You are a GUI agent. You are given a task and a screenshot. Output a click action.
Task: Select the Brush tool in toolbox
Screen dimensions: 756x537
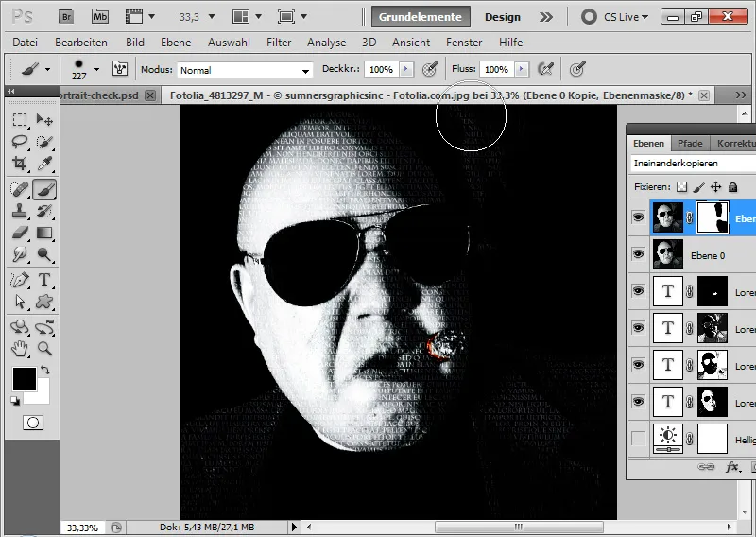coord(44,189)
